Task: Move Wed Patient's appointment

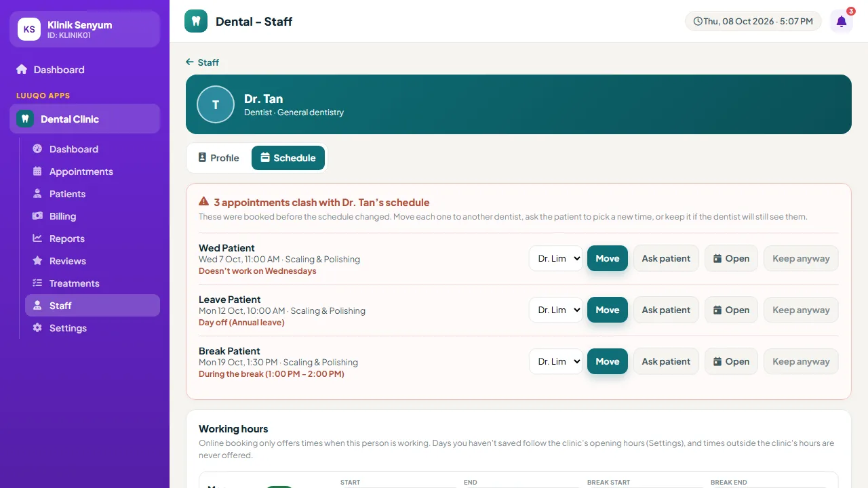Action: (608, 258)
